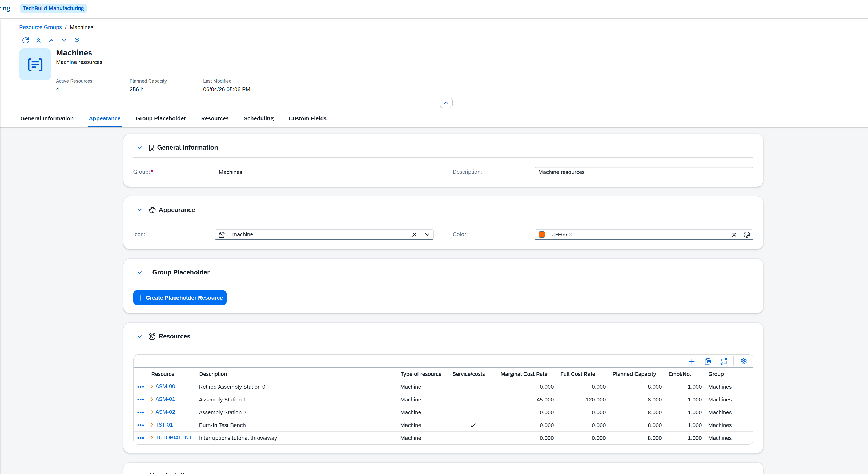Collapse the Appearance section
This screenshot has width=868, height=474.
(139, 210)
